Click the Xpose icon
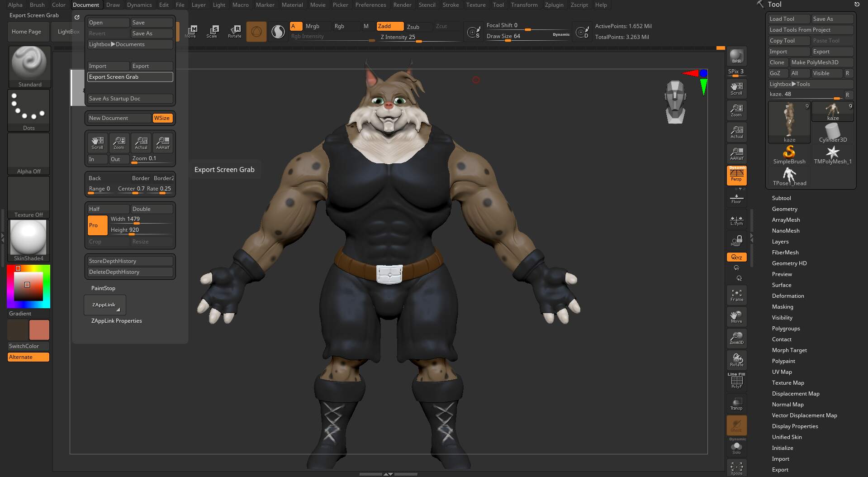The height and width of the screenshot is (477, 868). point(736,468)
